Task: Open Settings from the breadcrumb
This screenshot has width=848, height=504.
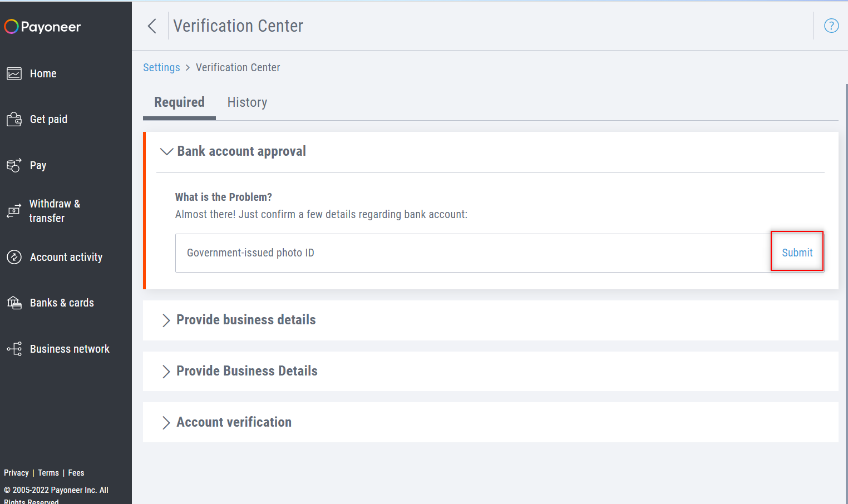Action: 161,67
